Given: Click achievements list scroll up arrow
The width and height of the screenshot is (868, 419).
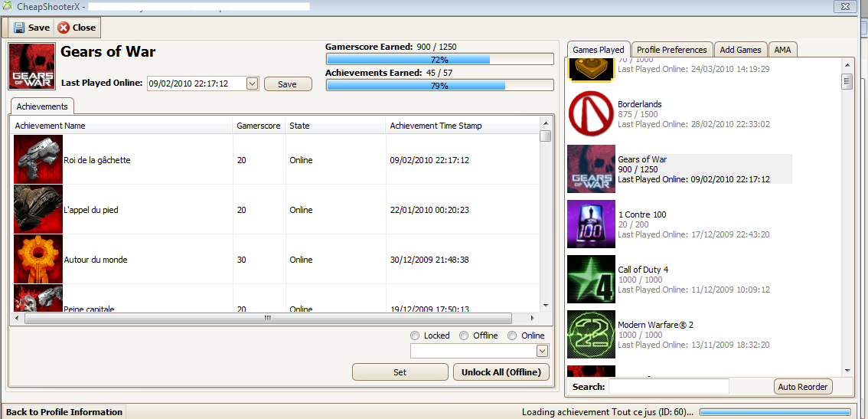Looking at the screenshot, I should (545, 123).
